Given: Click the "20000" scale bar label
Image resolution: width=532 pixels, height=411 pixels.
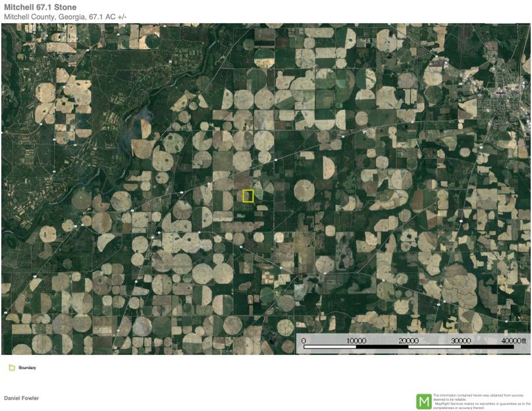Looking at the screenshot, I should 408,340.
